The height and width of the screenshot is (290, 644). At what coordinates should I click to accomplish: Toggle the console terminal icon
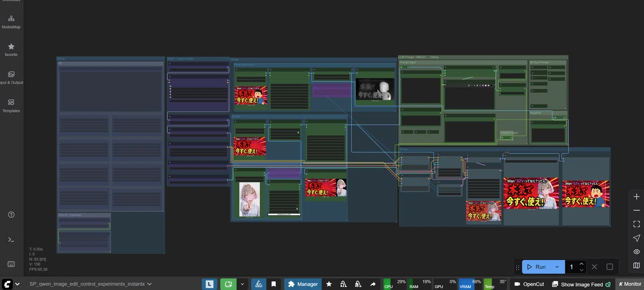coord(11,239)
